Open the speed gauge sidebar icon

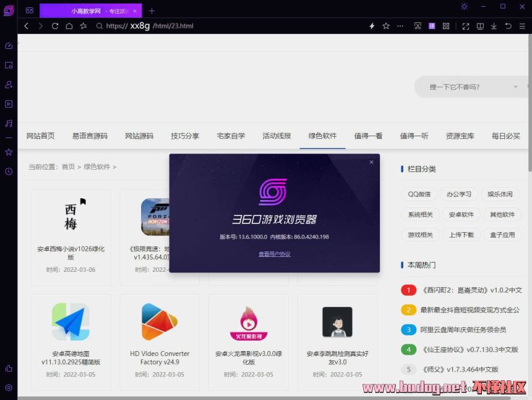coord(9,46)
